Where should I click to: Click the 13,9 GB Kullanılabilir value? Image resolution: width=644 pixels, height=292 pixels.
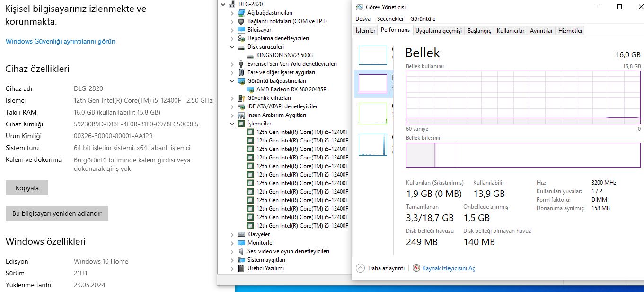point(489,194)
